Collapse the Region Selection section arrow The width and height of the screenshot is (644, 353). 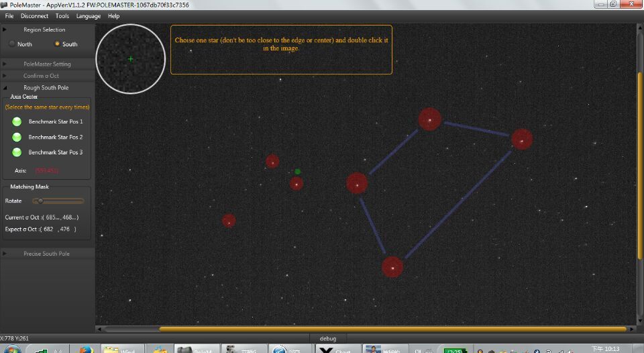click(5, 30)
